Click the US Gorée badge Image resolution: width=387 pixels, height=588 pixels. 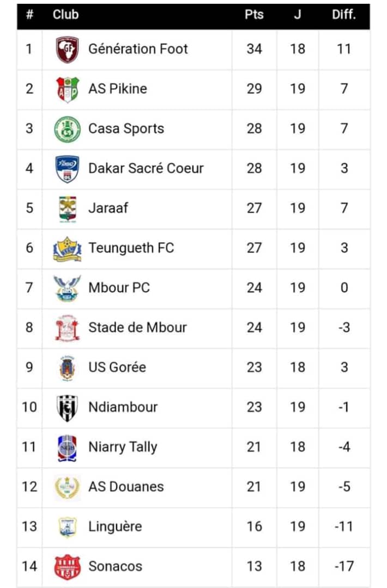pos(68,367)
